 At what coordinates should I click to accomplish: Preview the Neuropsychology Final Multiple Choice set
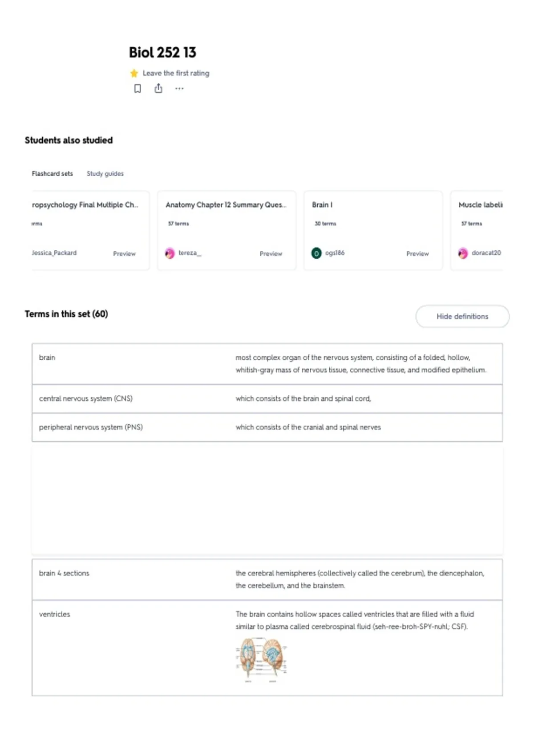click(x=124, y=253)
